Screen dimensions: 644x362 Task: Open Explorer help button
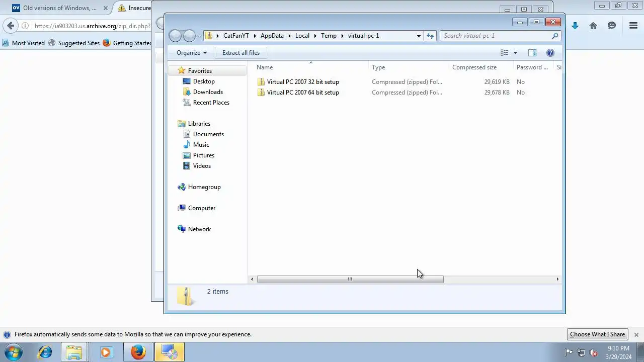pyautogui.click(x=550, y=53)
